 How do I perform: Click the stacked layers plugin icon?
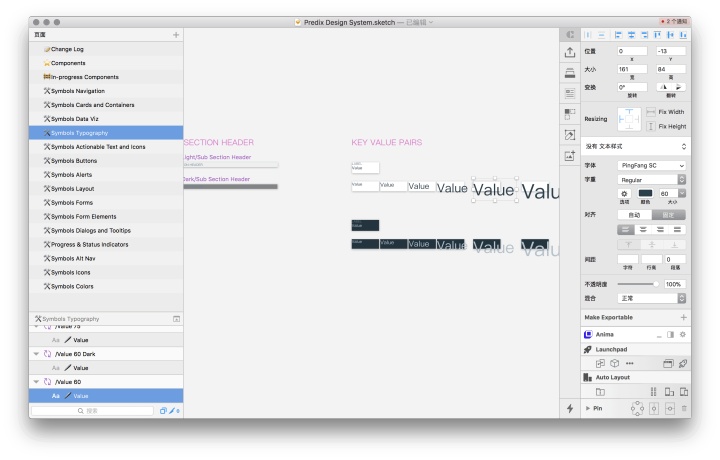click(x=570, y=73)
